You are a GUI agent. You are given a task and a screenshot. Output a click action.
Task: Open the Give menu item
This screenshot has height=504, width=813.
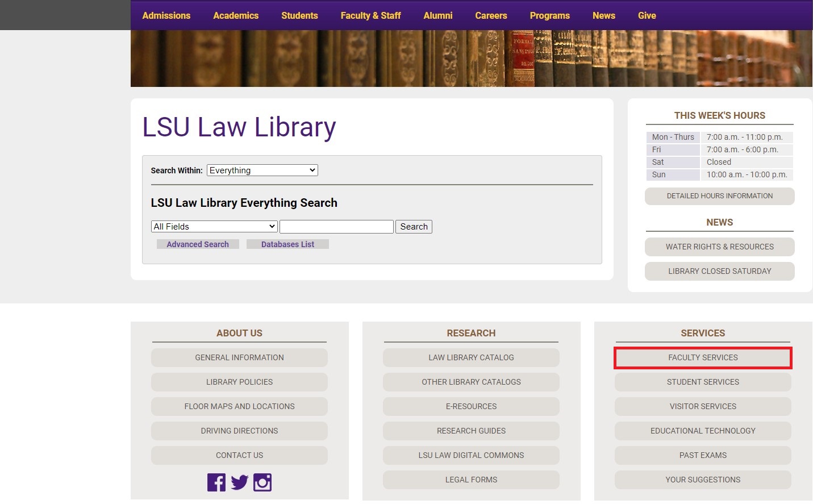click(647, 15)
